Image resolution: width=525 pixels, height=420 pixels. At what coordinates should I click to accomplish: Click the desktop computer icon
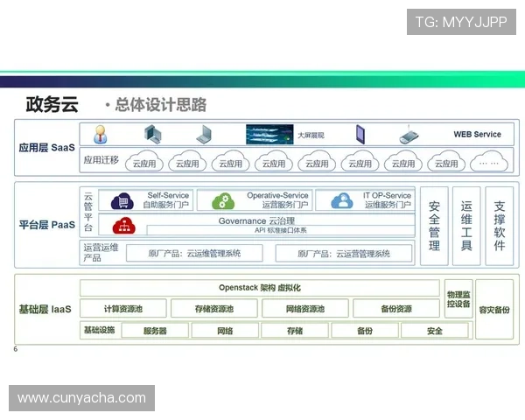[152, 134]
